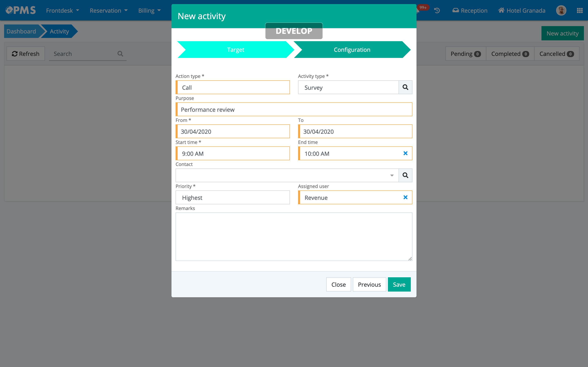Screen dimensions: 588x367
Task: Open the Reservation menu
Action: 108,10
